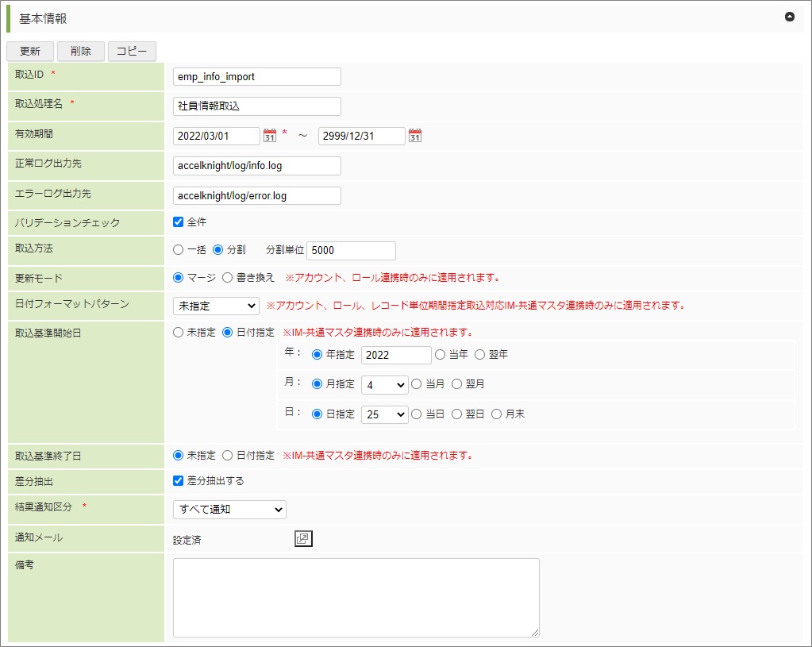Screen dimensions: 812x647
Task: Open calendar picker for validity end date
Action: click(414, 136)
